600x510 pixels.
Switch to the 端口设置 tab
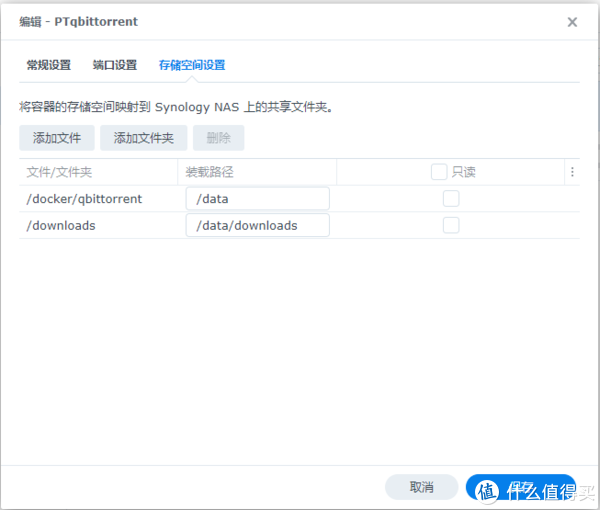[x=115, y=65]
